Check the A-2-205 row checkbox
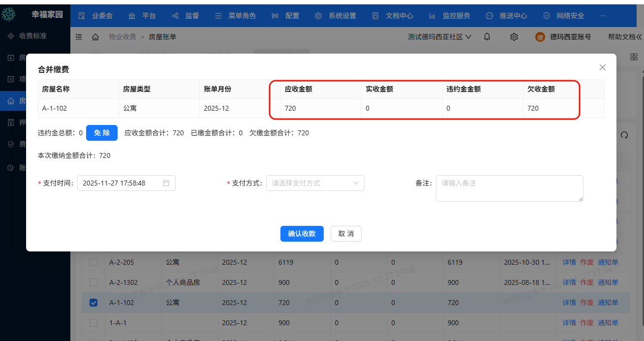 coord(93,262)
